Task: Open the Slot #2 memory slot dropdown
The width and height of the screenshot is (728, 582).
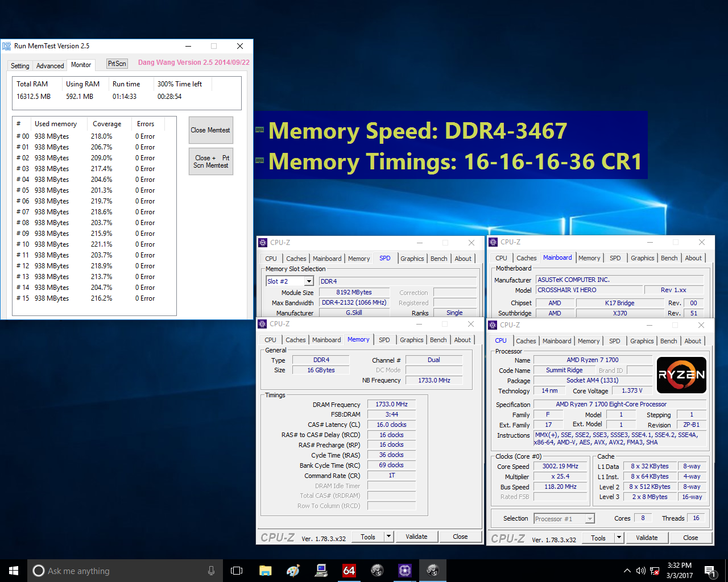Action: pyautogui.click(x=309, y=281)
